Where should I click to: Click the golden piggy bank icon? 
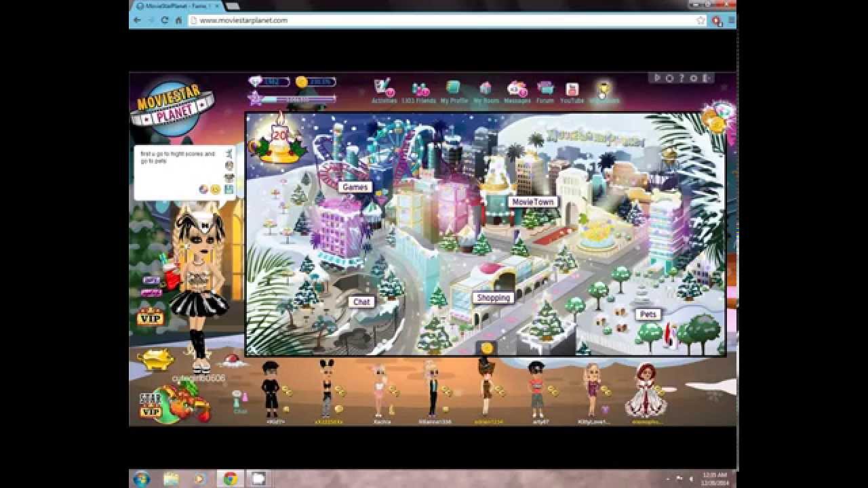(x=155, y=359)
